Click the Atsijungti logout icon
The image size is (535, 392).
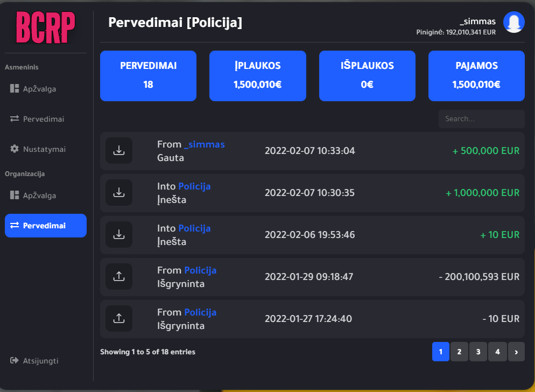[15, 361]
